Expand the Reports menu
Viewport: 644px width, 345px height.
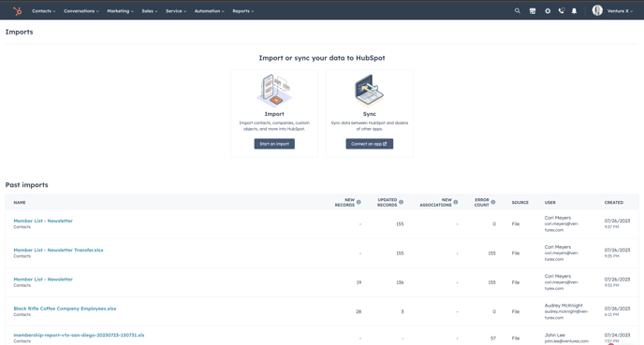click(x=243, y=11)
